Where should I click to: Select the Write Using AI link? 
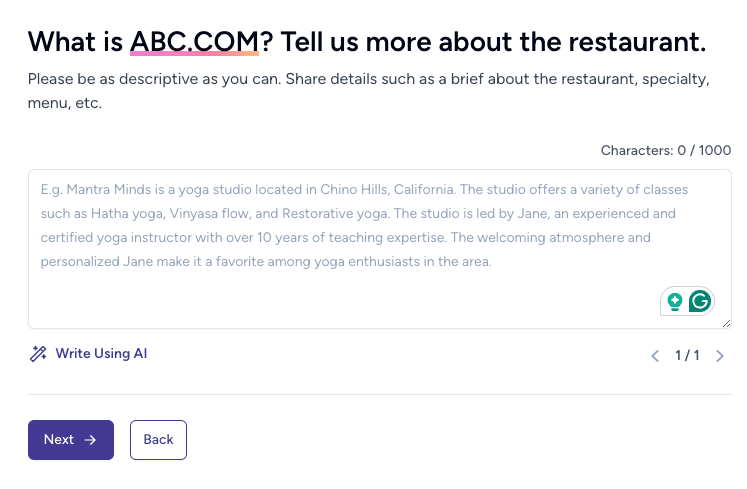pos(101,354)
